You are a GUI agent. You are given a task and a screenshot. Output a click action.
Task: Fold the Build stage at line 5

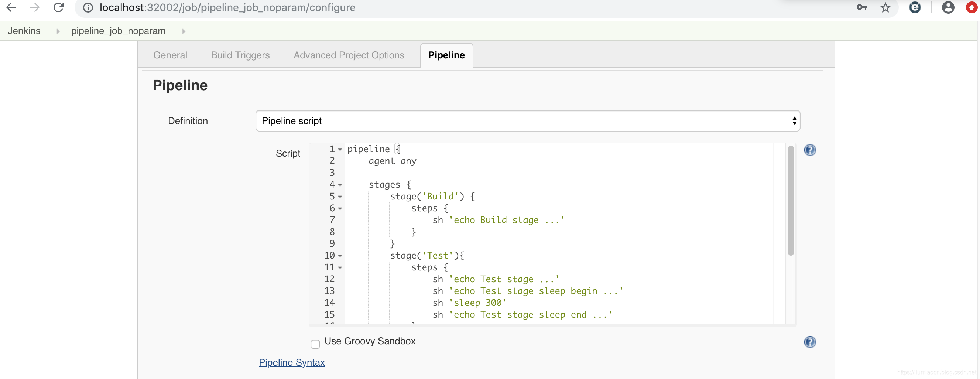point(340,197)
